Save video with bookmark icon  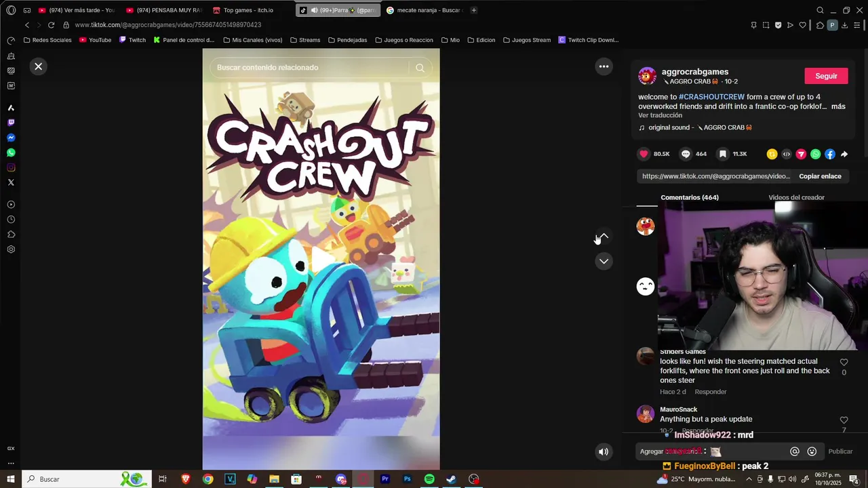pyautogui.click(x=723, y=154)
